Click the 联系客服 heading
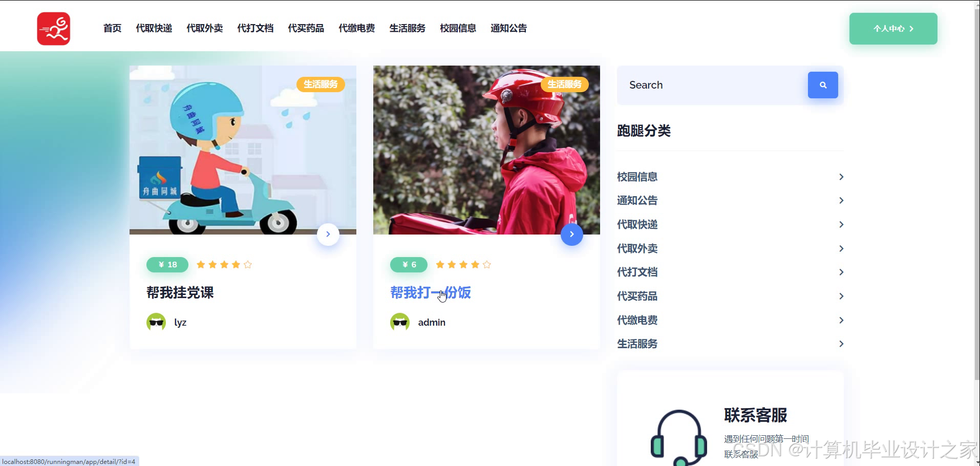 (x=755, y=415)
